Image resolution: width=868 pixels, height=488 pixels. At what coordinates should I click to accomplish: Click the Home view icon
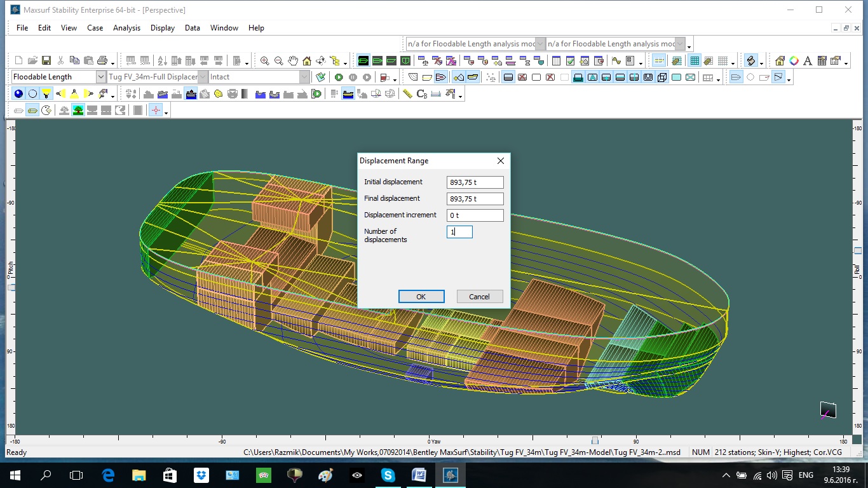307,61
